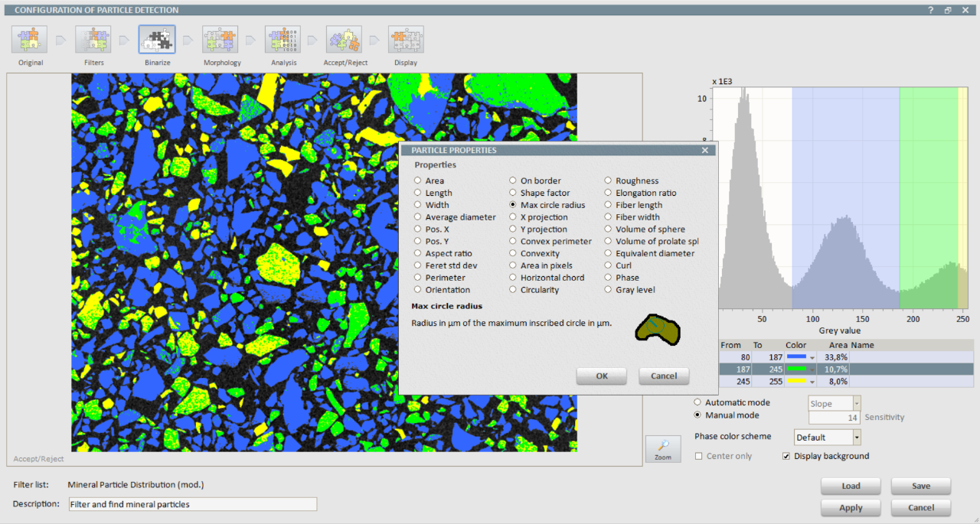Confirm with OK in Particle Properties
Screen dimensions: 980x524
tap(601, 376)
